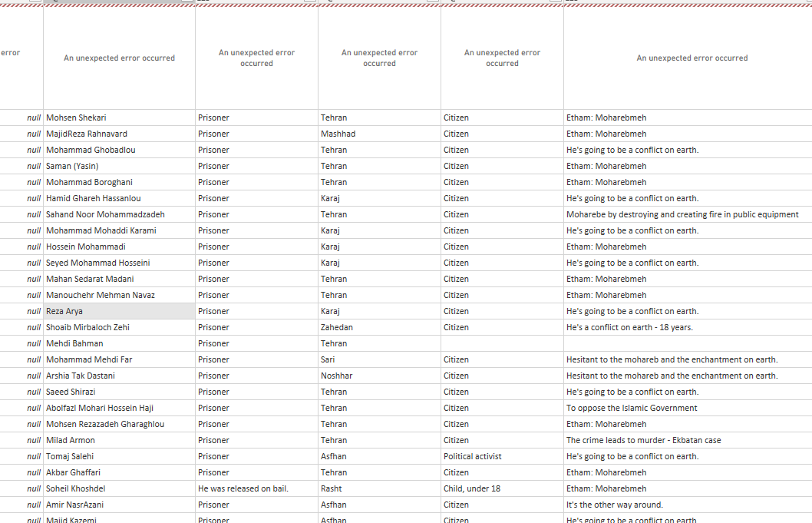Select the highlighted Reza Arya cell
The height and width of the screenshot is (523, 812).
(x=119, y=311)
